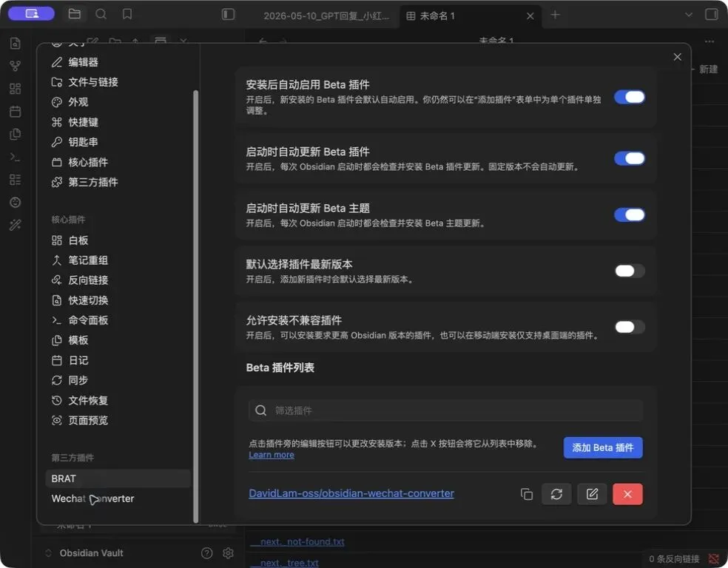Image resolution: width=728 pixels, height=568 pixels.
Task: Enable allow incompatible plugin install switch
Action: coord(629,327)
